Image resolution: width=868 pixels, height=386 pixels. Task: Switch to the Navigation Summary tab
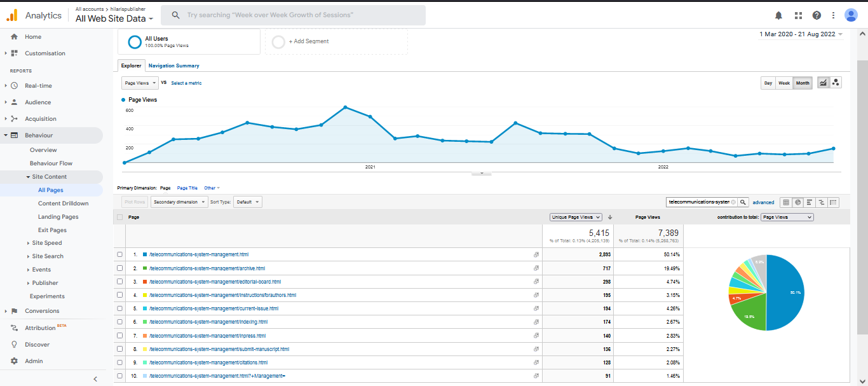(173, 65)
